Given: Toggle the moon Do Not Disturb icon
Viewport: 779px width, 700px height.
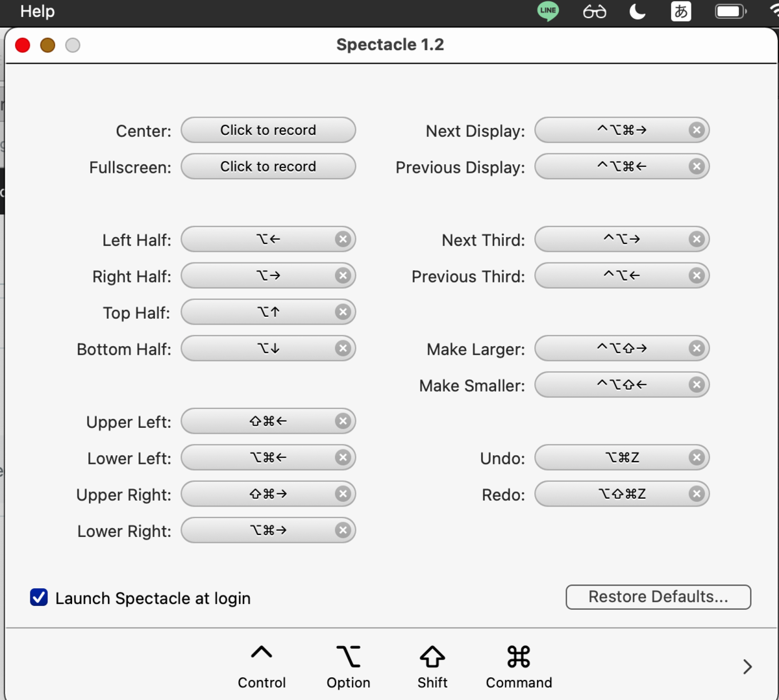Looking at the screenshot, I should [x=637, y=11].
